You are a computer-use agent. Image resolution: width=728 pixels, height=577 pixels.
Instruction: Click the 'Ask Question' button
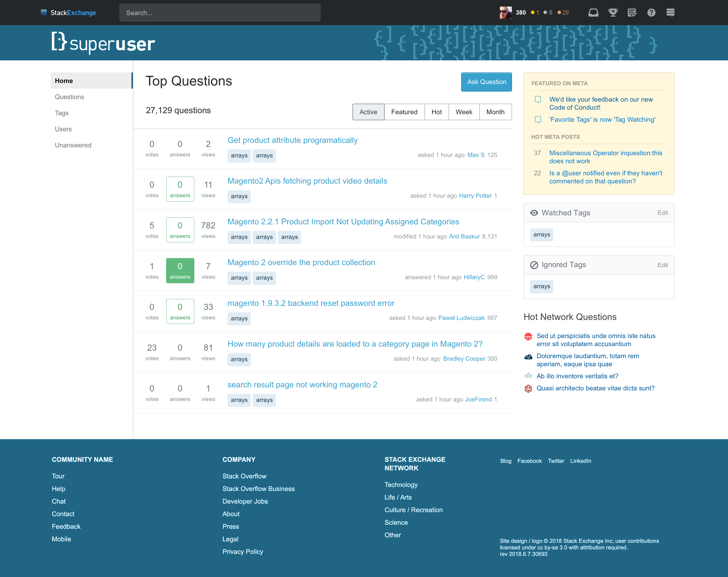click(486, 81)
